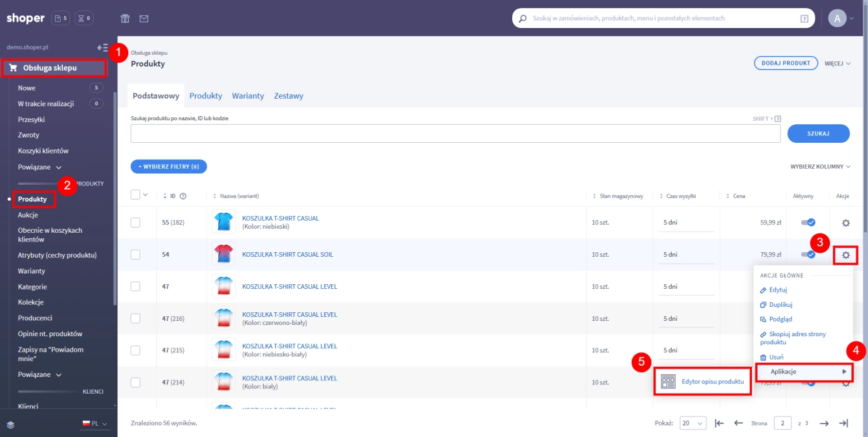
Task: Open the WYBIERZ KOLUMNY dropdown
Action: click(x=821, y=167)
